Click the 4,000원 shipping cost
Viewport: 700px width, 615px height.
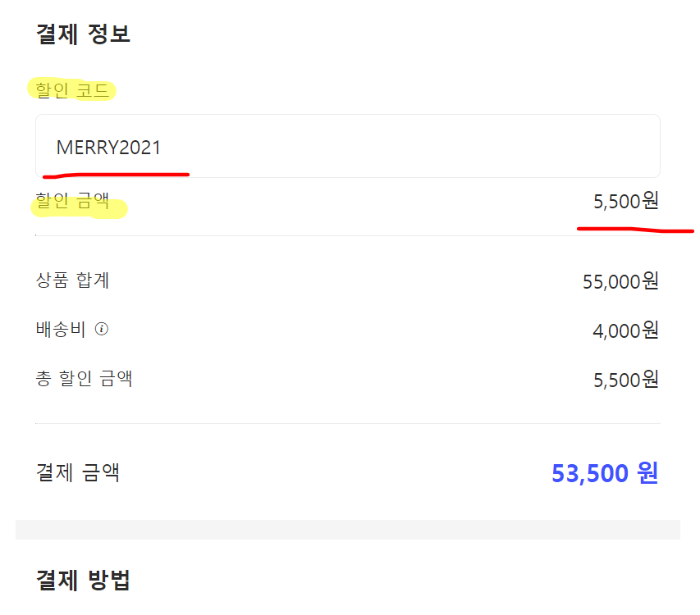(626, 330)
